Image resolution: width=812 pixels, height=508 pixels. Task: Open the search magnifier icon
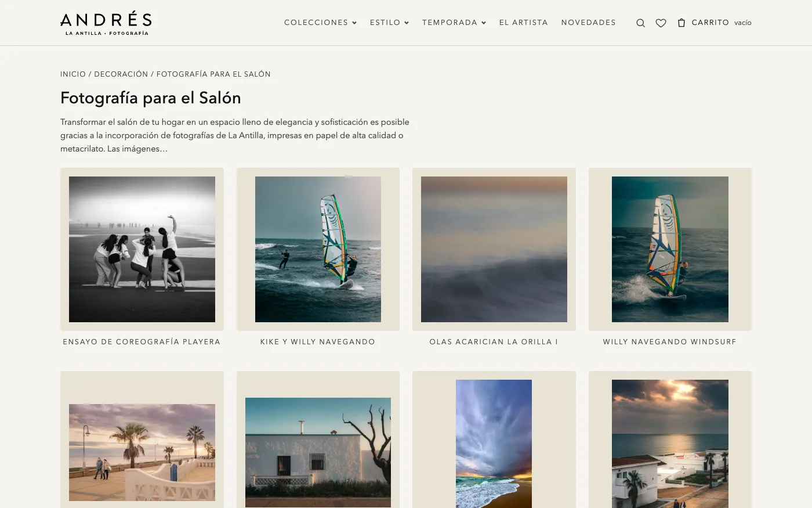point(640,23)
